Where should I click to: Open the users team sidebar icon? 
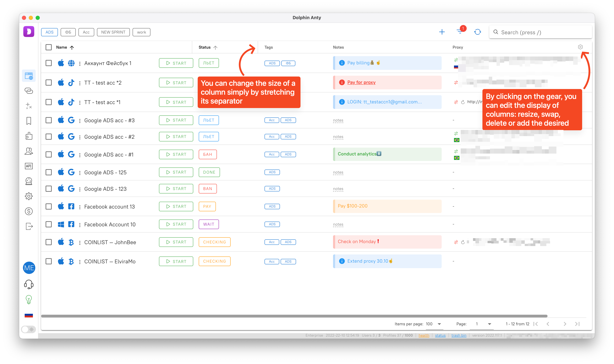click(x=29, y=151)
